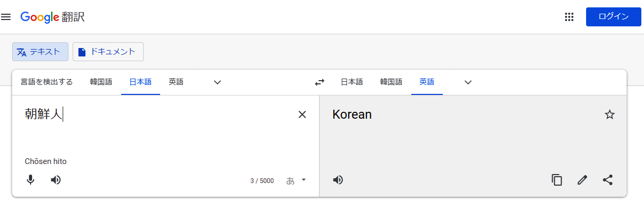Clear the source text with X
Image resolution: width=644 pixels, height=202 pixels.
[x=302, y=114]
